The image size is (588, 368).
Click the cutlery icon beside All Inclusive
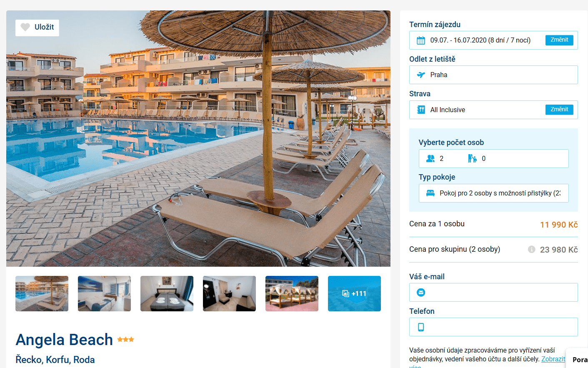tap(421, 110)
